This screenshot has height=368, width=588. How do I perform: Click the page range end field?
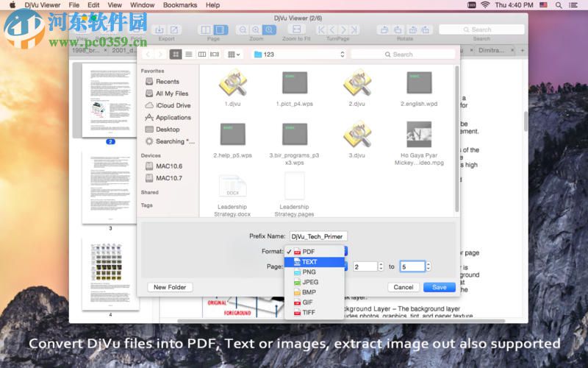click(x=412, y=266)
